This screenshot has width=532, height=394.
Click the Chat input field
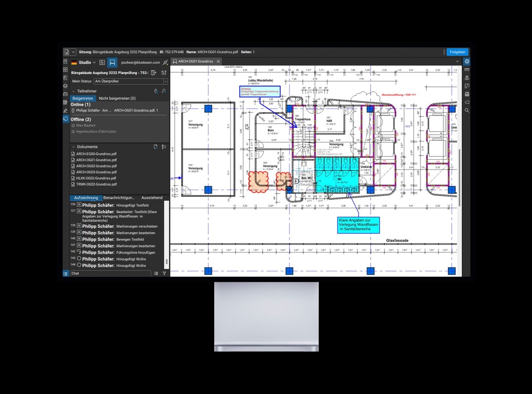tap(111, 273)
